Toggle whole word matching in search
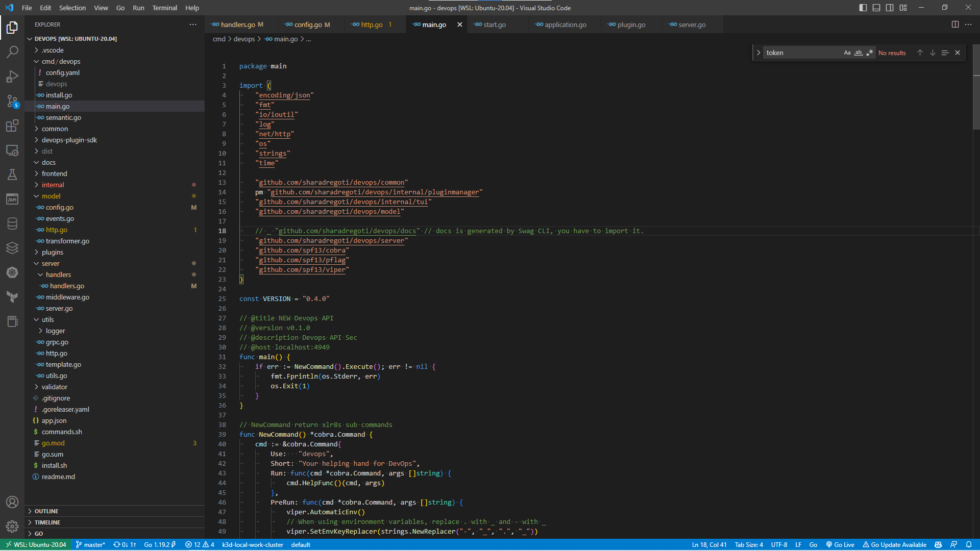The width and height of the screenshot is (980, 551). pyautogui.click(x=859, y=52)
